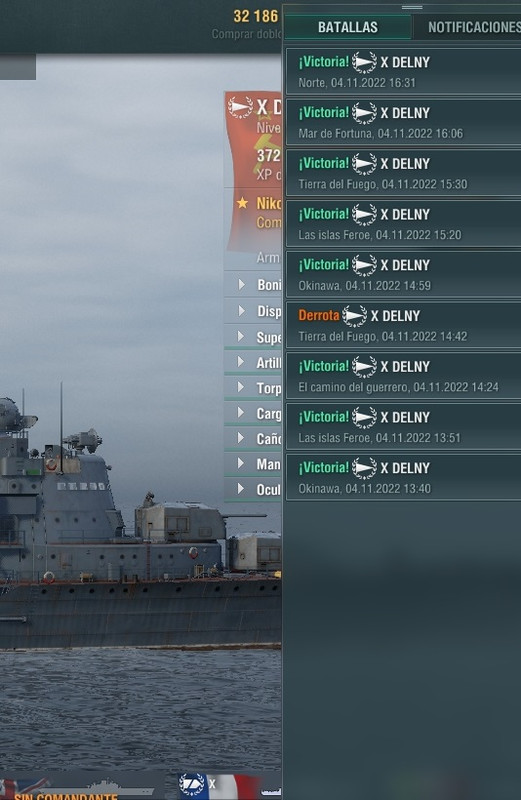Open Tierra del Fuego 15:30 victory result
The height and width of the screenshot is (800, 521).
(403, 172)
